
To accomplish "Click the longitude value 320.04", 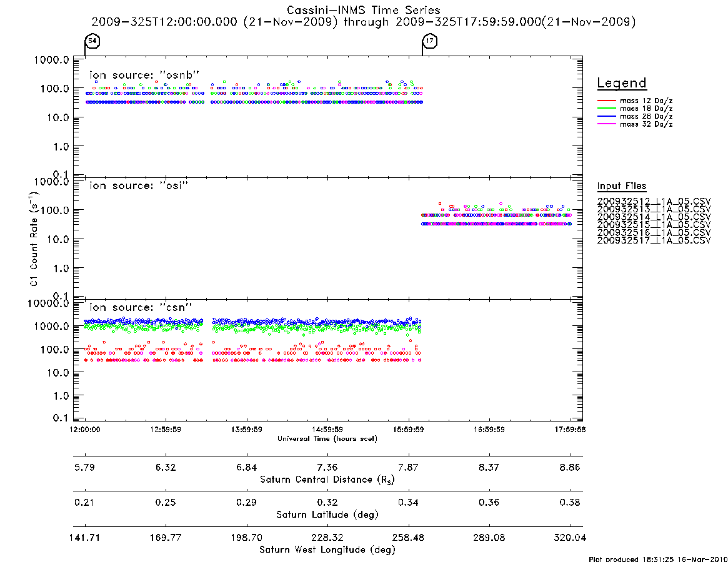I will click(x=570, y=538).
